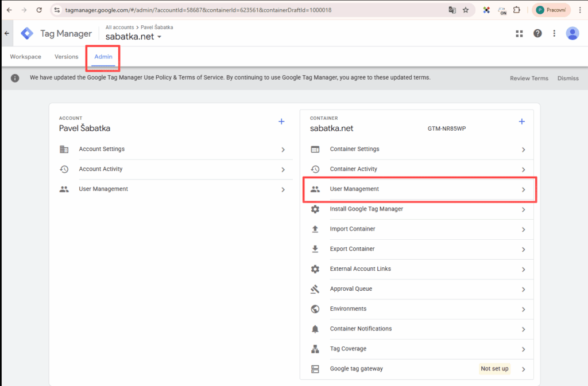588x386 pixels.
Task: Expand Tag Coverage chevron
Action: coord(524,349)
